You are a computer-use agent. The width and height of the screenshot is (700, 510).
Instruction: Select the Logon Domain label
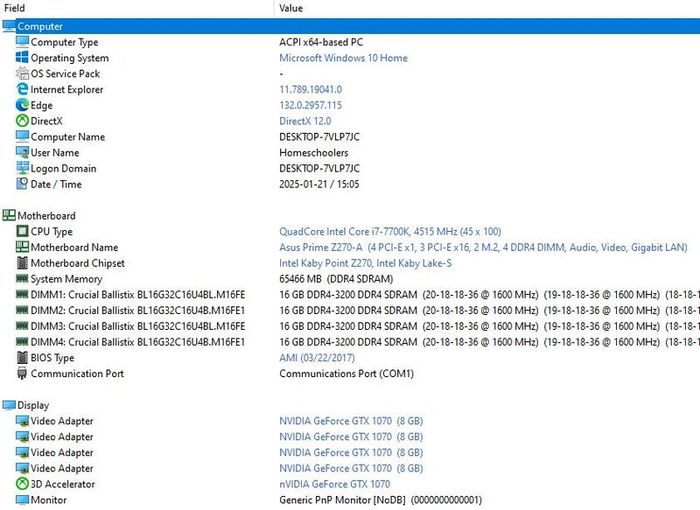click(63, 168)
